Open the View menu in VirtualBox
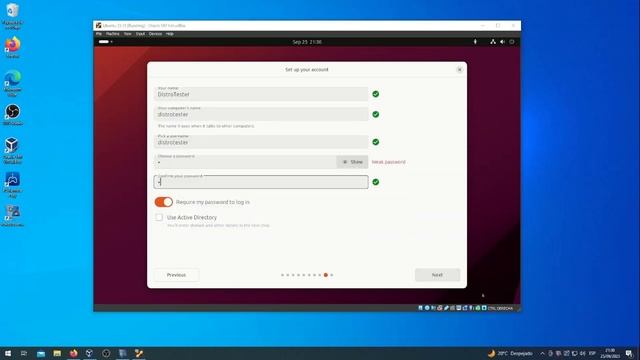Screen dimensions: 640x360 (x=128, y=34)
